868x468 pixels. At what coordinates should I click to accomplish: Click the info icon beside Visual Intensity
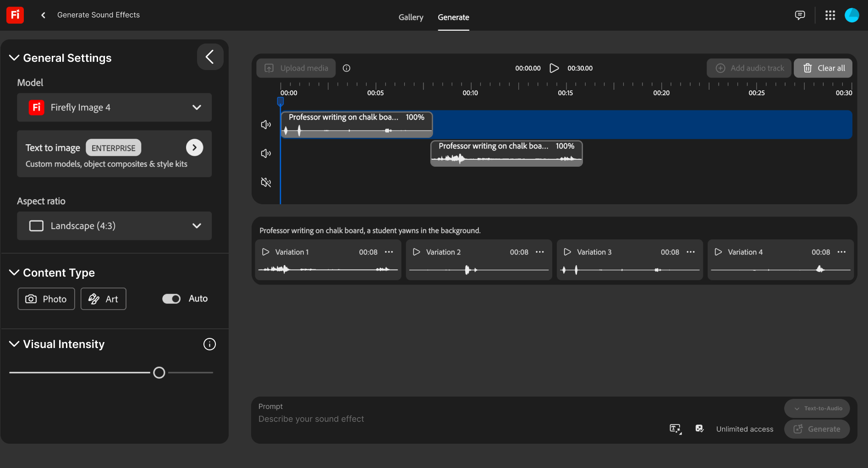pos(209,344)
